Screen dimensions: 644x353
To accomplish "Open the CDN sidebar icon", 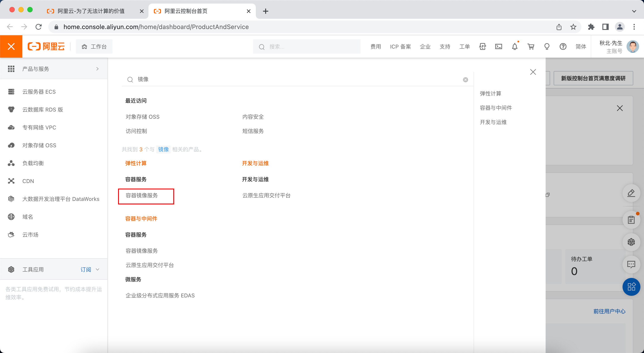I will pyautogui.click(x=11, y=181).
